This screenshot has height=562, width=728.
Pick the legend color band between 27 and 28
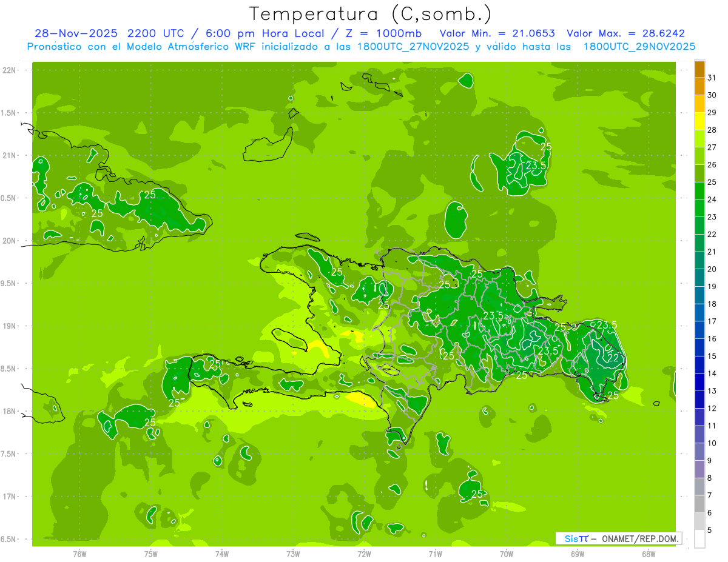click(699, 139)
